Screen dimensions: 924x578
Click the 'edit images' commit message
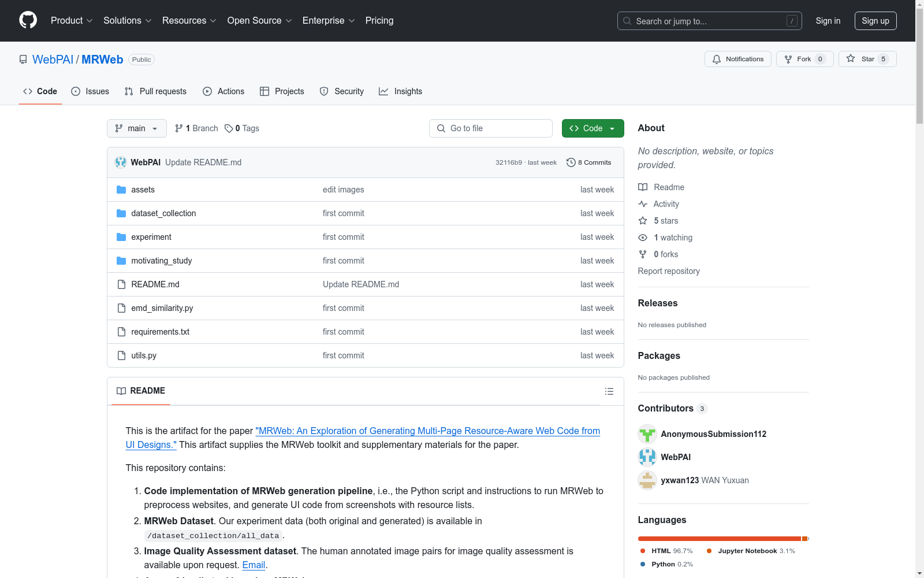click(344, 190)
